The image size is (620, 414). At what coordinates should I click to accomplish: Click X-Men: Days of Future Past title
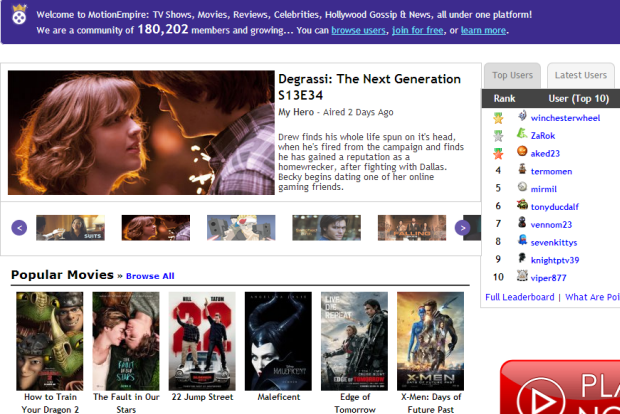pyautogui.click(x=431, y=403)
